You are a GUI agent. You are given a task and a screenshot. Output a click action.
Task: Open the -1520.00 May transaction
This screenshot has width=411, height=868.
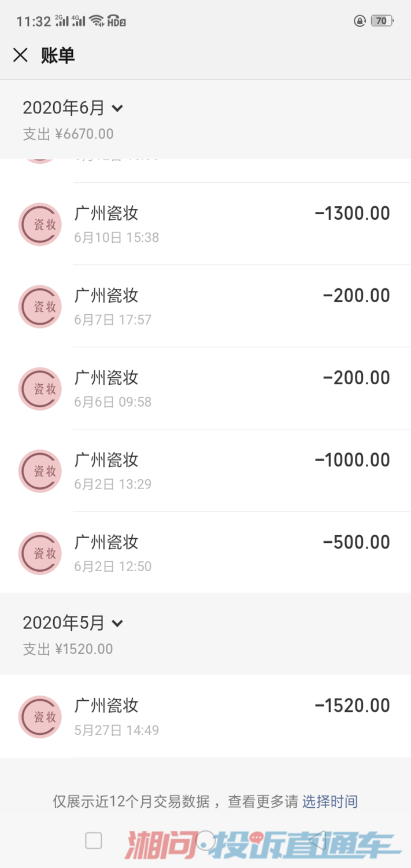pyautogui.click(x=352, y=705)
